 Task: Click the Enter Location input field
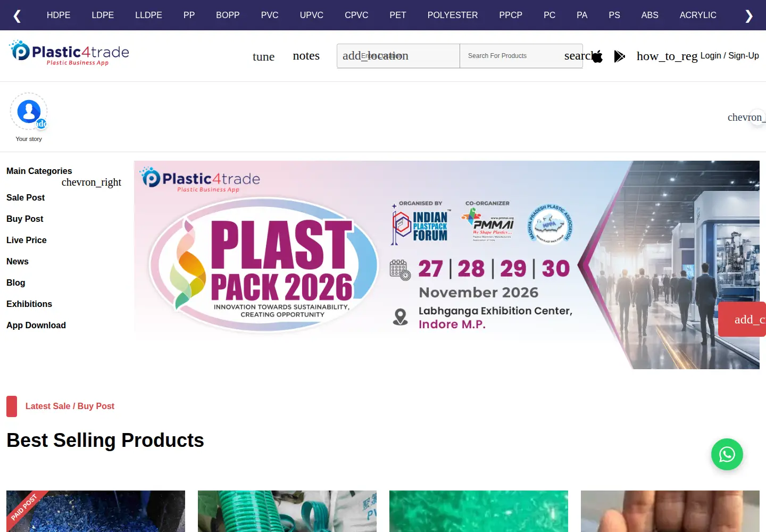tap(398, 56)
